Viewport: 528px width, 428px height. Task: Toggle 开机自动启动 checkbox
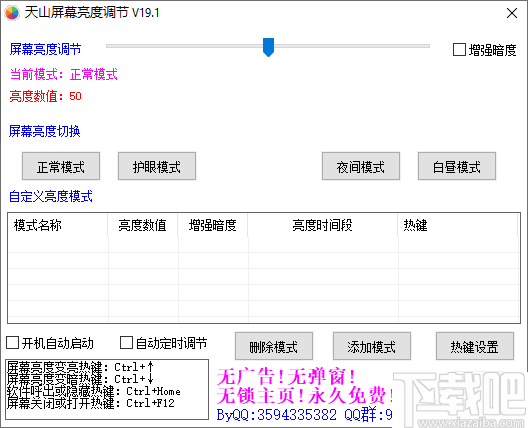tap(12, 343)
